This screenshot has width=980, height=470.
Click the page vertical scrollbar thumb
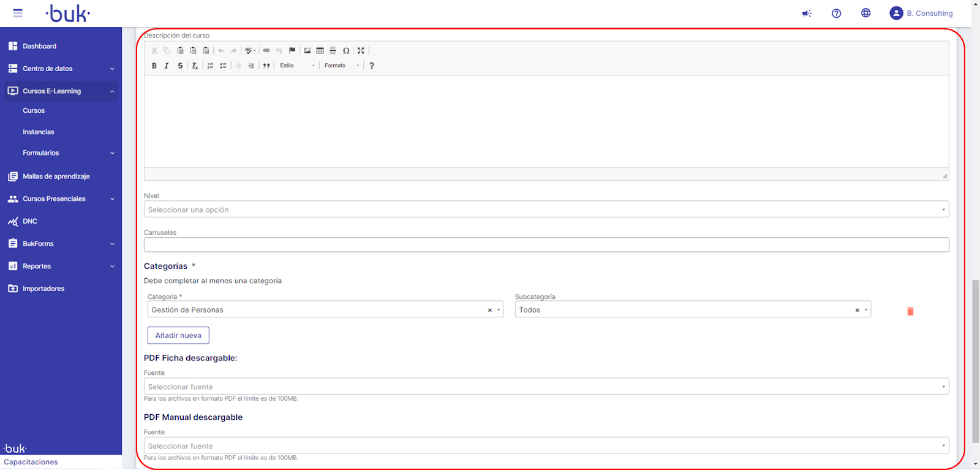(x=975, y=362)
